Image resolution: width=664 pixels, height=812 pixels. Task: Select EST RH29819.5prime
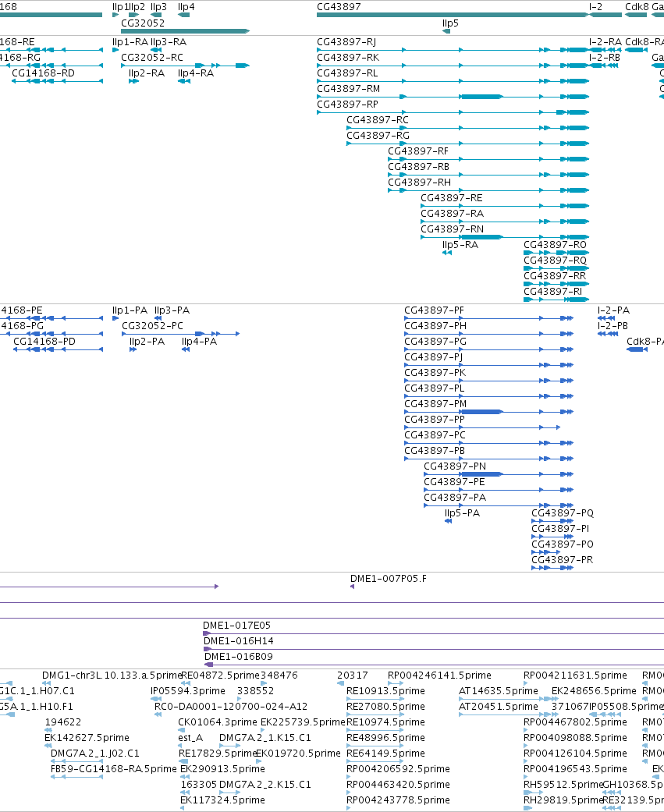563,799
